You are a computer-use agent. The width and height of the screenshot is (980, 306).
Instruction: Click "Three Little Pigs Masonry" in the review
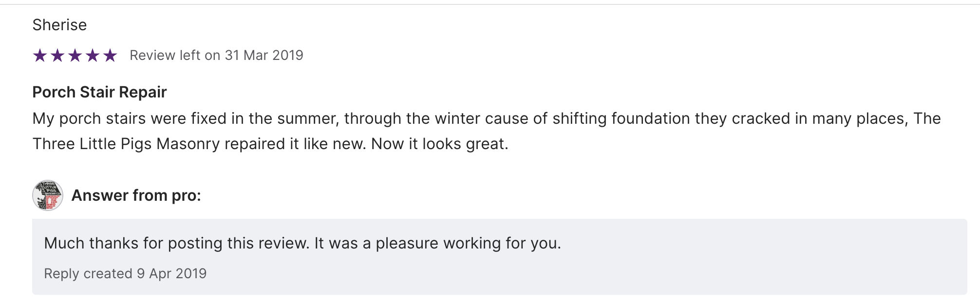point(126,144)
